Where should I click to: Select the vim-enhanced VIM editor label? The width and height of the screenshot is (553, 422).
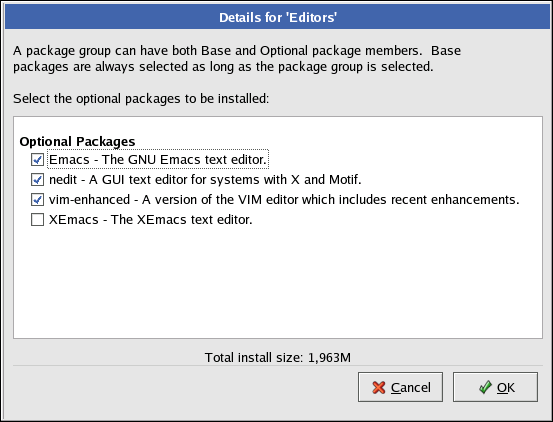(284, 200)
